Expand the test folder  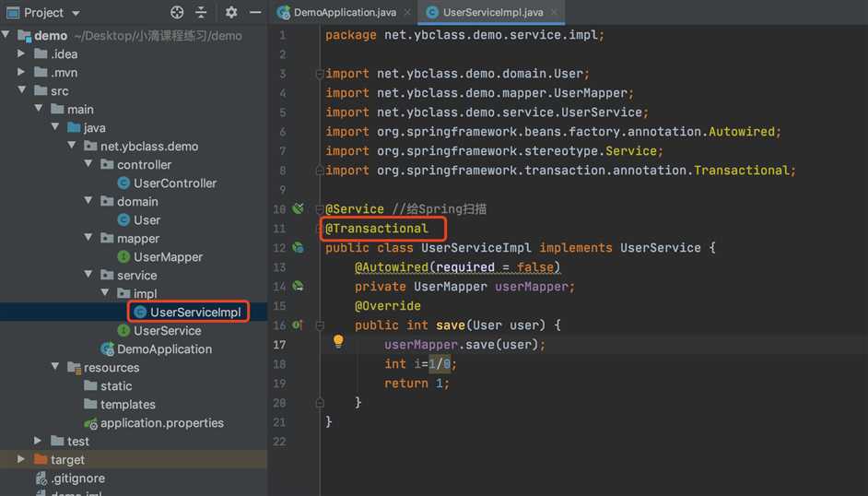point(38,441)
